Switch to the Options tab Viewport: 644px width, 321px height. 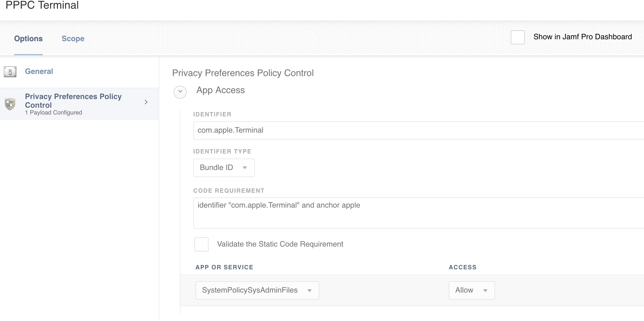[28, 39]
